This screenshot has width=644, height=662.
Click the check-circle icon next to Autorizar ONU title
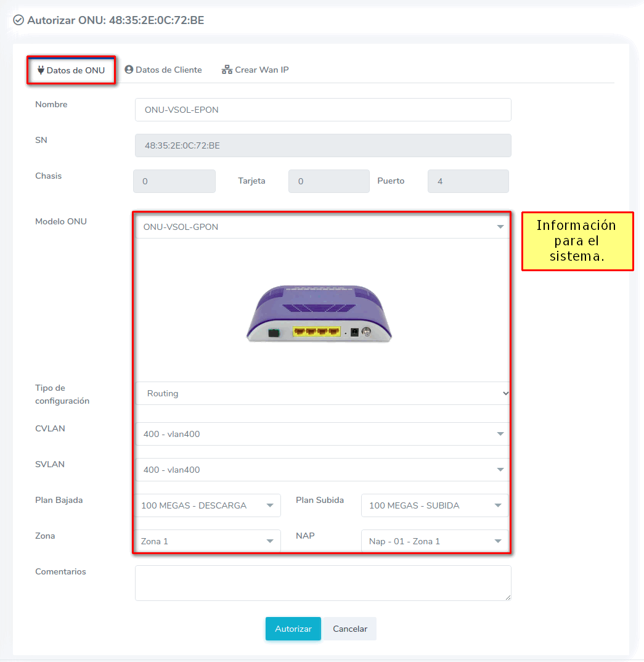pyautogui.click(x=18, y=20)
